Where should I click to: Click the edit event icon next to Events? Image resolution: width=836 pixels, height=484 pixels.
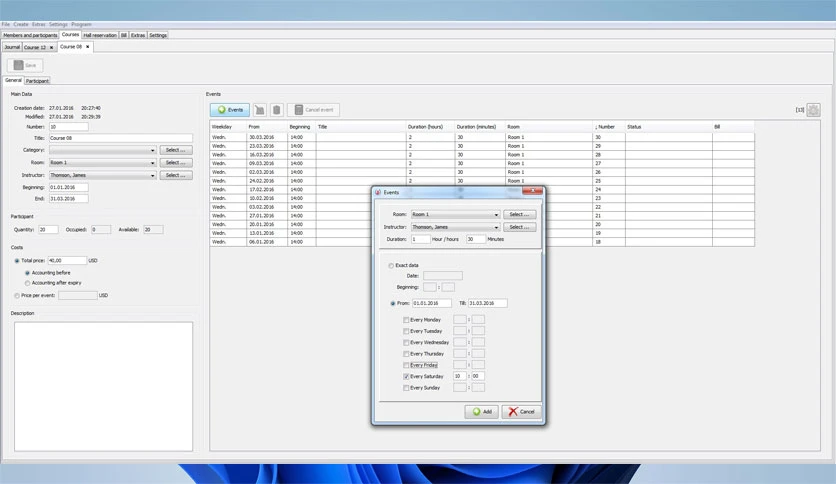pos(260,110)
